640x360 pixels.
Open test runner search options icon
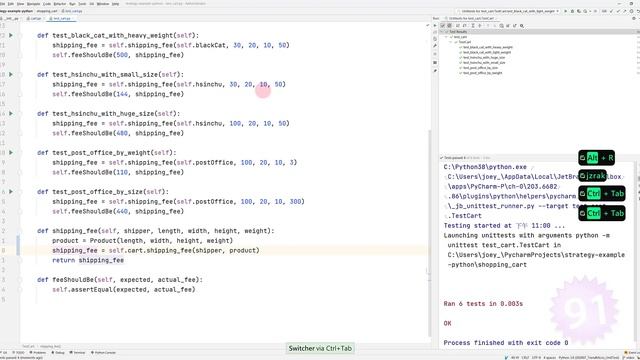pos(522,26)
